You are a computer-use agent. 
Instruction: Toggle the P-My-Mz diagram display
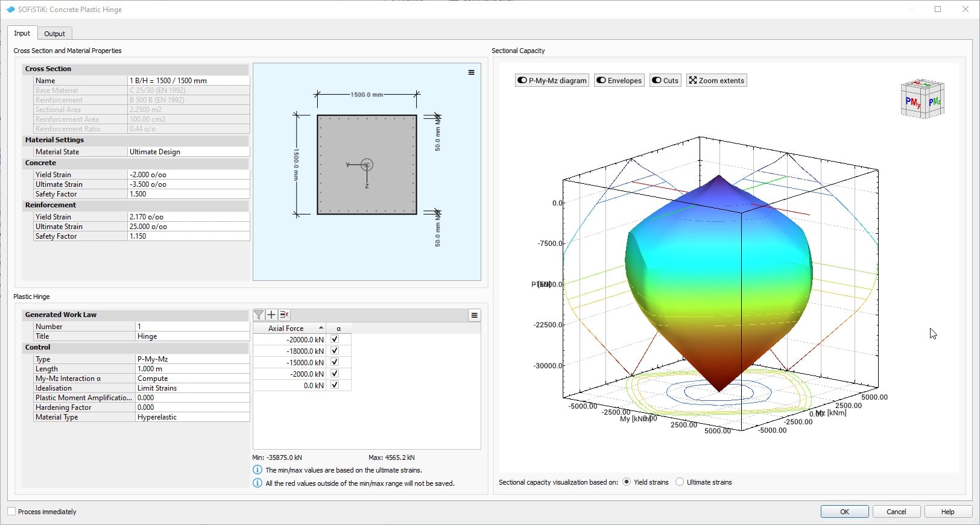[552, 80]
